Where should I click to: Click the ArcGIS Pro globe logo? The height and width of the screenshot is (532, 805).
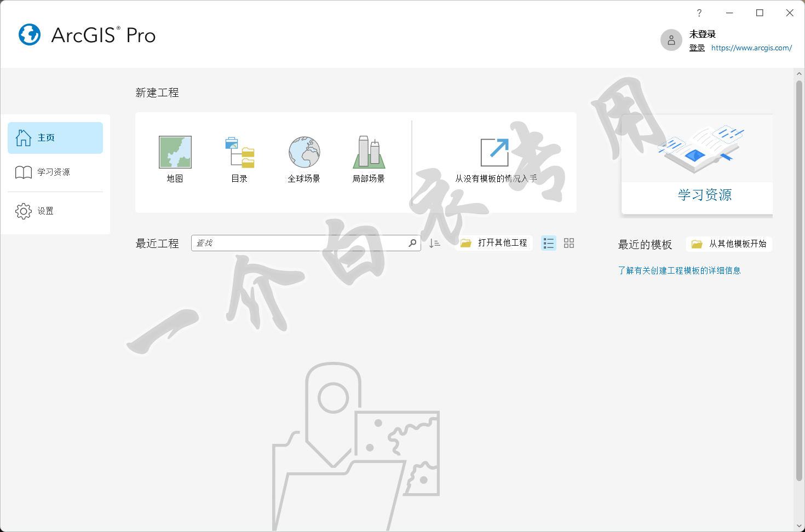pos(30,34)
